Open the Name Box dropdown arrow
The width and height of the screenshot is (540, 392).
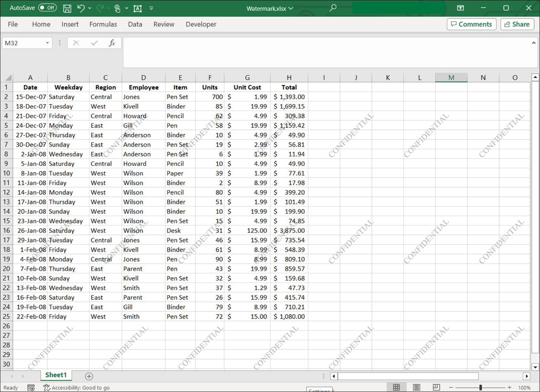tap(48, 43)
